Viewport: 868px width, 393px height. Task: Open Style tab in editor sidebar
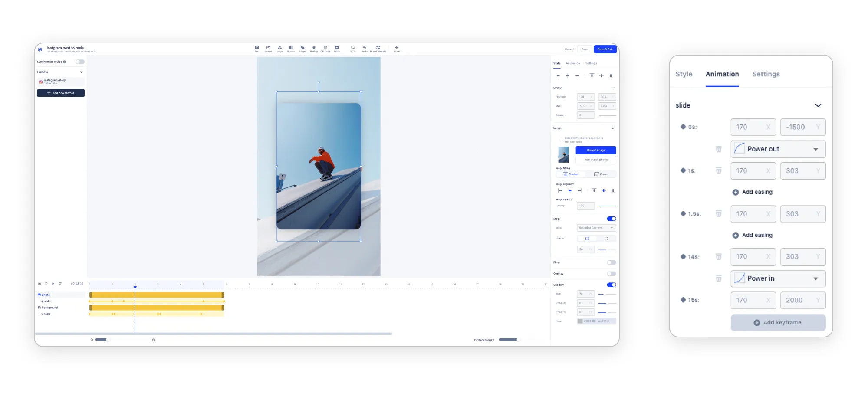click(557, 63)
